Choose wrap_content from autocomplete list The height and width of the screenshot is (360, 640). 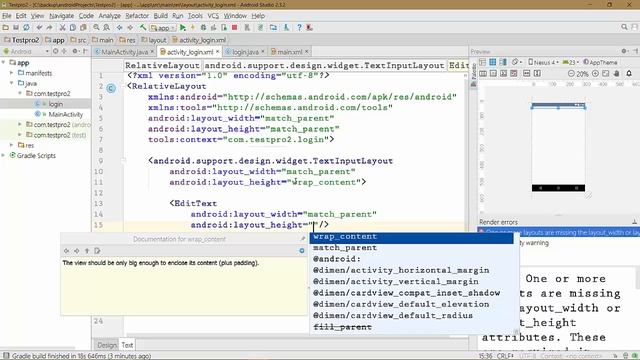point(411,237)
